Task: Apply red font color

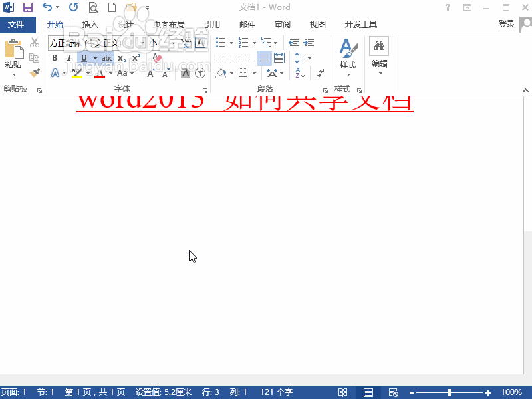Action: click(x=100, y=73)
